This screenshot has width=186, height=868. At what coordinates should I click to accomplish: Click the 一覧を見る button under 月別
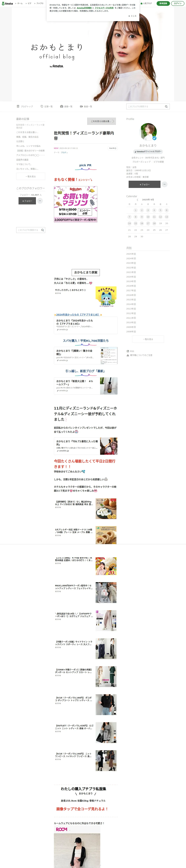click(x=148, y=339)
